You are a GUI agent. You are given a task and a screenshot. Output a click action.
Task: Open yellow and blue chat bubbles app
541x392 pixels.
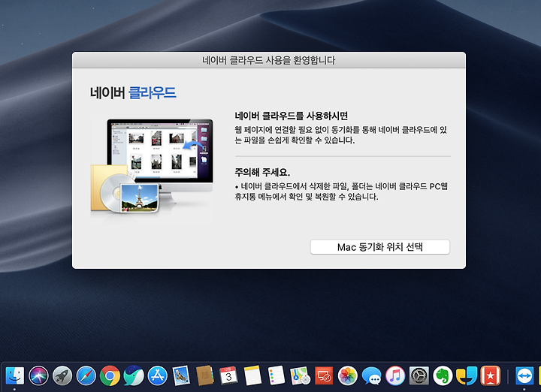[x=467, y=375]
